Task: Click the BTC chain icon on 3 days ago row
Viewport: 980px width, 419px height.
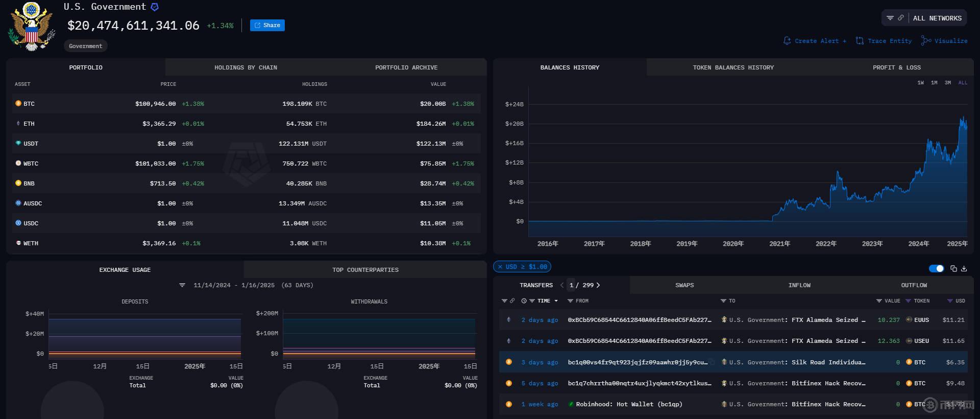Action: tap(508, 362)
